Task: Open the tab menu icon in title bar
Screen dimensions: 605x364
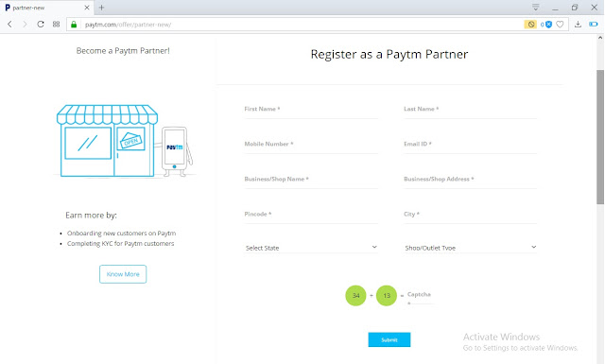Action: [x=536, y=8]
